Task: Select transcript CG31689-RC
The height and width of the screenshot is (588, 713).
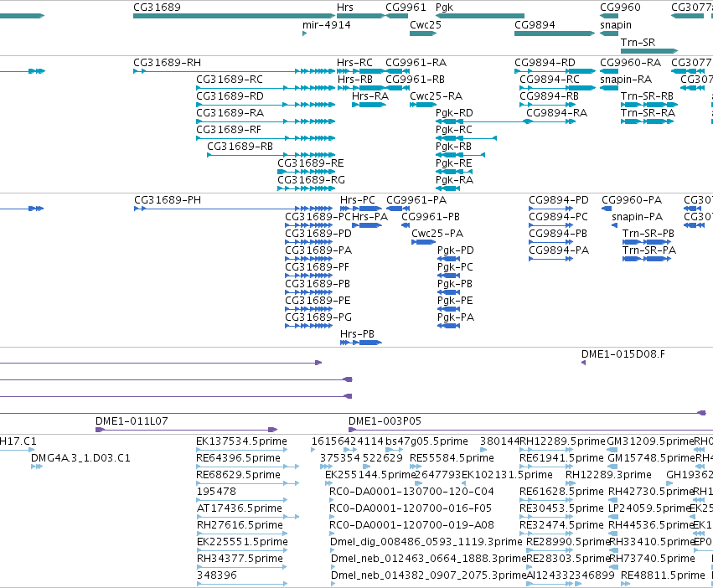Action: [x=266, y=88]
